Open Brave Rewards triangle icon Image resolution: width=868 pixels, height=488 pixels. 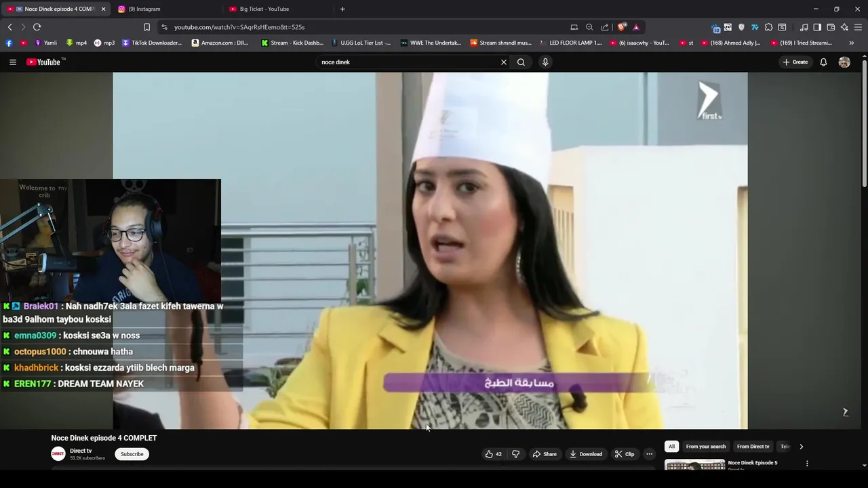tap(636, 27)
